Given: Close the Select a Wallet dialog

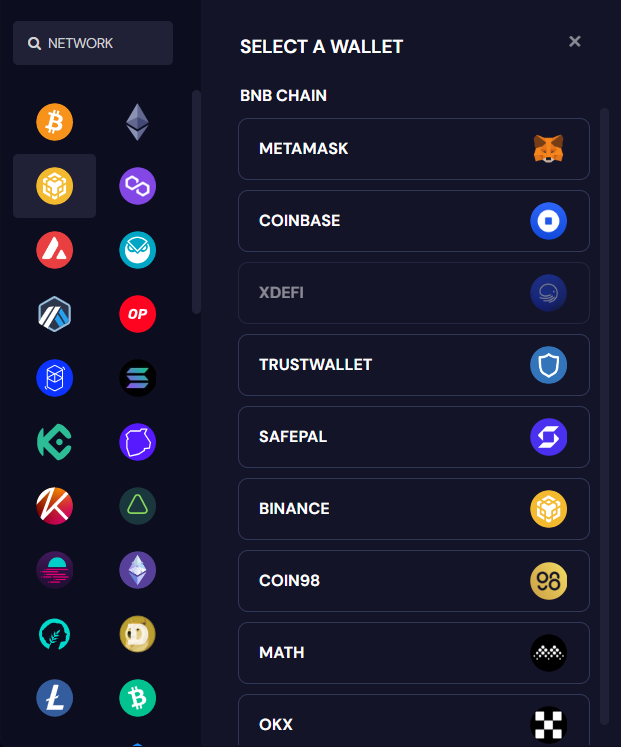Looking at the screenshot, I should (x=575, y=41).
